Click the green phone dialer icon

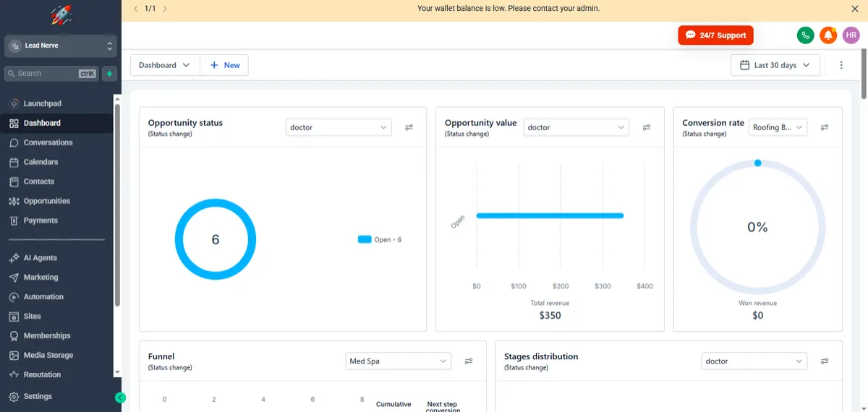[805, 35]
